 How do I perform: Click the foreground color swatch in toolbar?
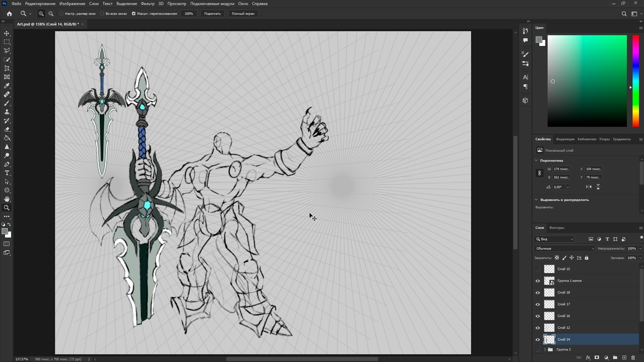tap(5, 231)
